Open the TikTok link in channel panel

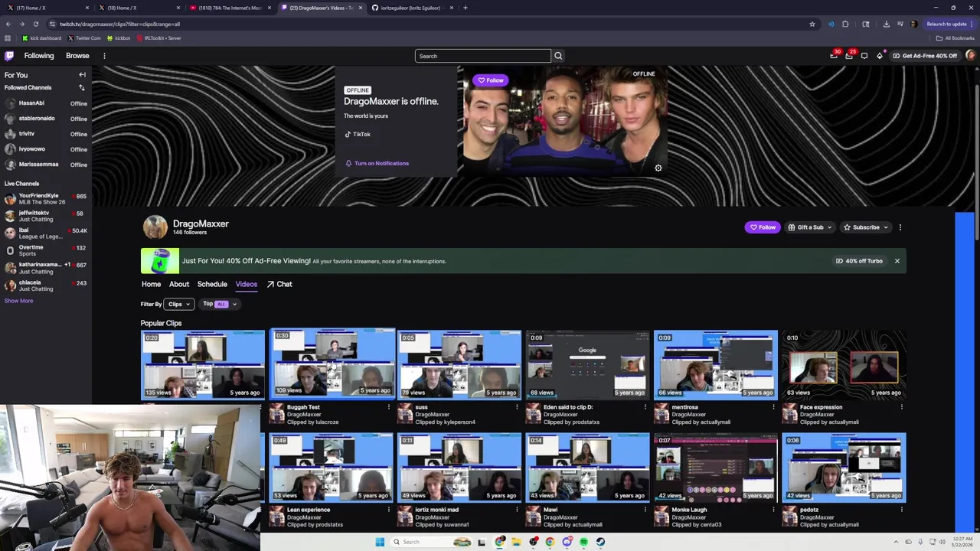[x=358, y=134]
